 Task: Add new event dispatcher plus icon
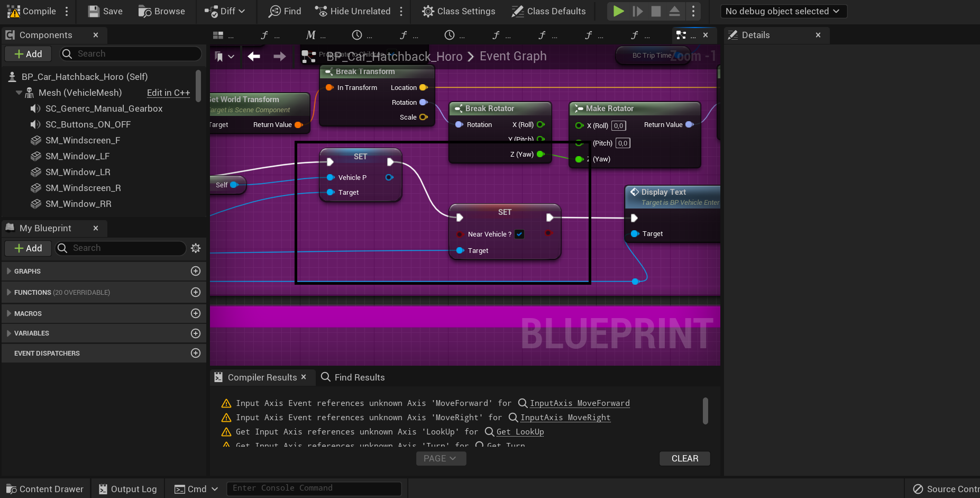[x=196, y=353]
